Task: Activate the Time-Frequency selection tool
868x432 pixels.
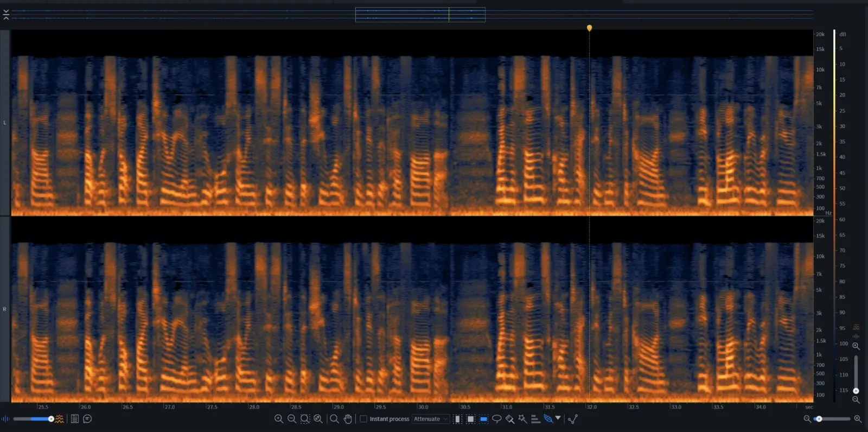Action: 470,419
